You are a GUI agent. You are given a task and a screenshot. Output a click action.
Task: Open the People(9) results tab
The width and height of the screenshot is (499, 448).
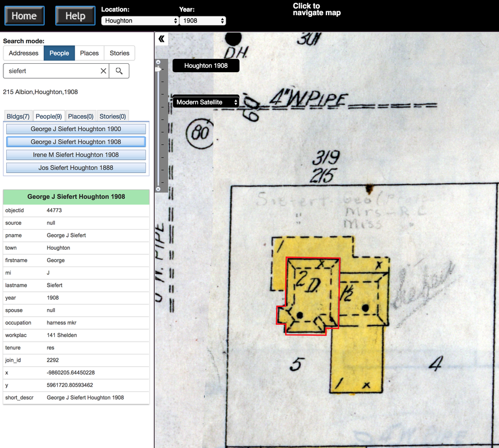tap(49, 116)
